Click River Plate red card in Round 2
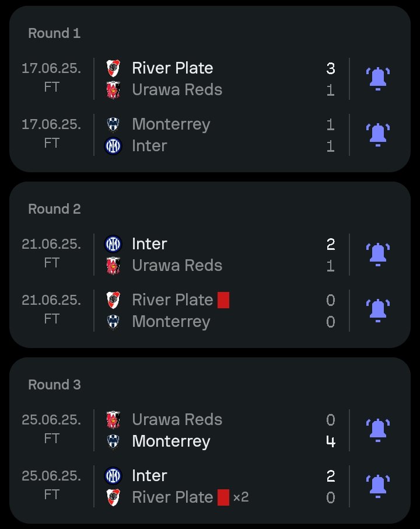420x529 pixels. point(223,300)
